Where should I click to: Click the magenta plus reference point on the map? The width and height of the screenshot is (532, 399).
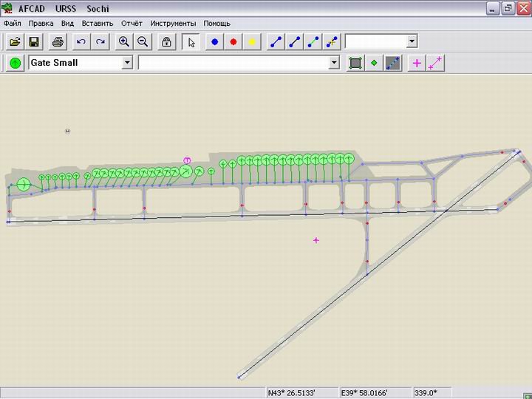[316, 240]
